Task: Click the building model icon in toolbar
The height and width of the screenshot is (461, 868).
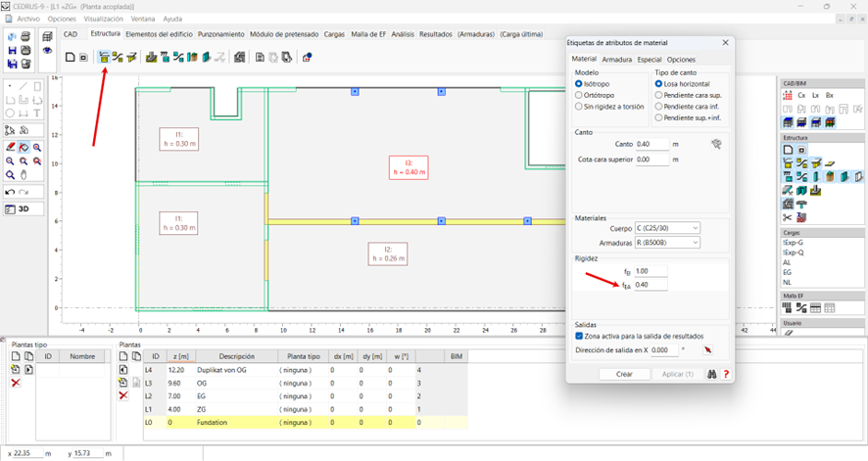Action: 239,57
